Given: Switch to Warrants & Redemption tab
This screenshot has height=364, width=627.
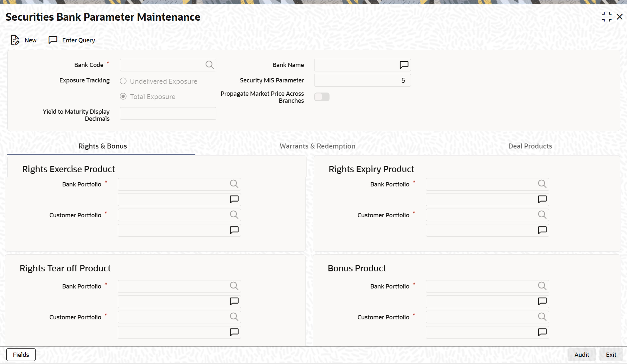Looking at the screenshot, I should click(x=317, y=146).
